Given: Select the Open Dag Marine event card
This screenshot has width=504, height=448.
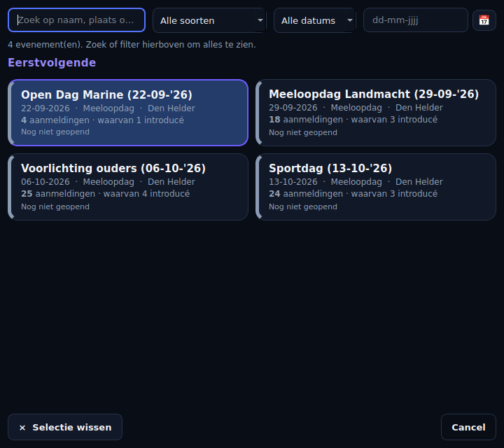Looking at the screenshot, I should (128, 113).
